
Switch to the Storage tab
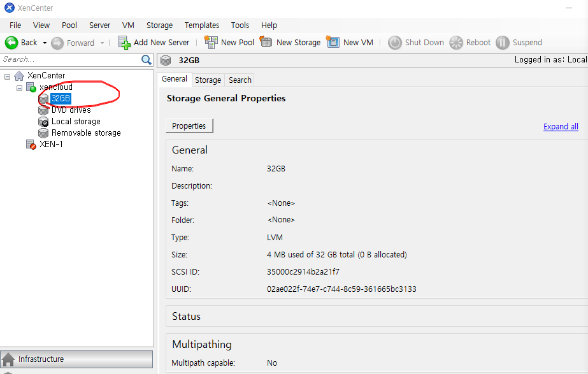208,80
